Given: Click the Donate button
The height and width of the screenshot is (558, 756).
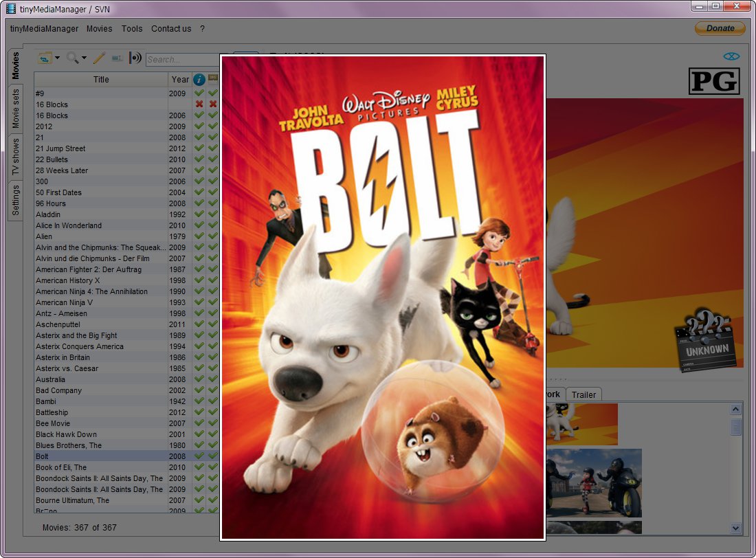Looking at the screenshot, I should pos(720,28).
